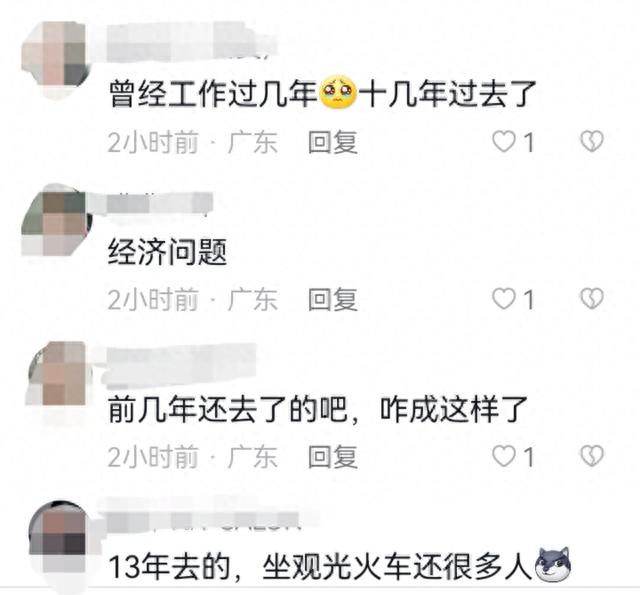Open the avatar beside '前几年还去了的吧'
Viewport: 640px width, 595px height.
click(56, 373)
